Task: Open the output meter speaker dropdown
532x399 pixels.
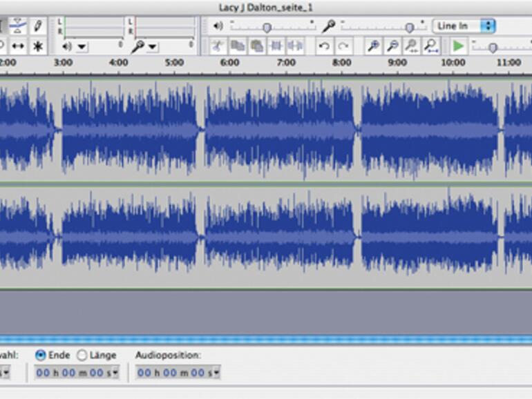Action: [x=75, y=46]
